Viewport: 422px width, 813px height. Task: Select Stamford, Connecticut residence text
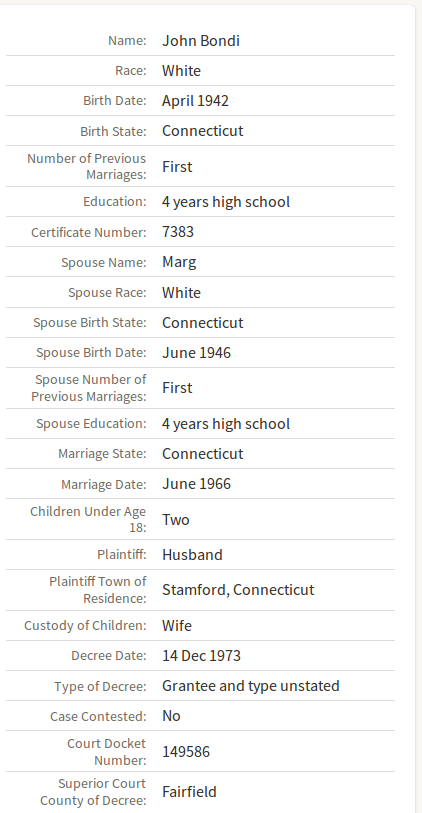[238, 590]
